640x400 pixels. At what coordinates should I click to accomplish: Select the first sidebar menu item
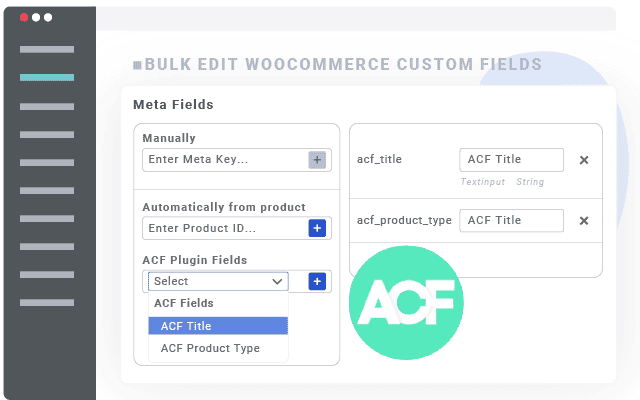coord(46,48)
